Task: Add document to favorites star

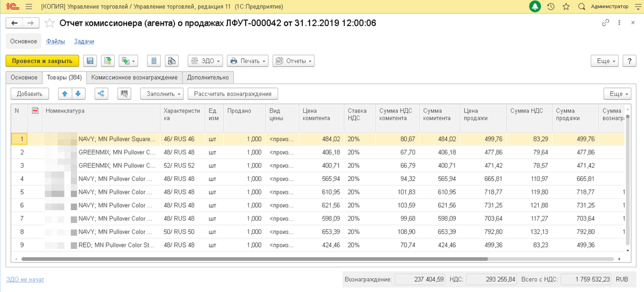Action: pyautogui.click(x=49, y=23)
